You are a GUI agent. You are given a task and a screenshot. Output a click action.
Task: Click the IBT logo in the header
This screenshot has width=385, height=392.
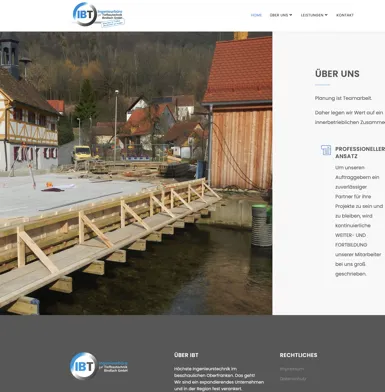pyautogui.click(x=99, y=14)
